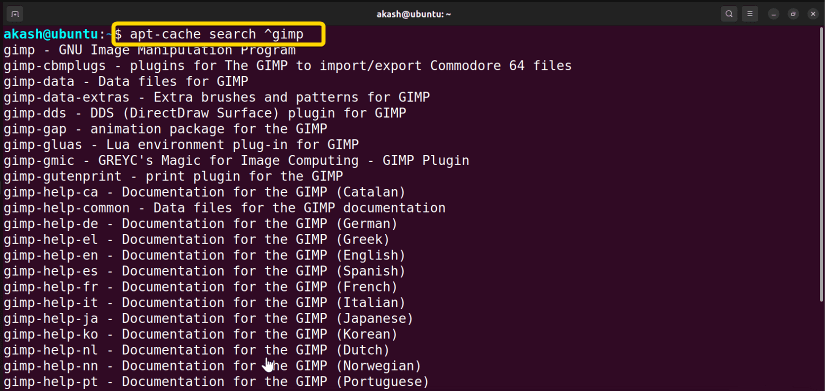This screenshot has height=391, width=825.
Task: Select the gimp-gmic GREYC's Magic line
Action: [236, 161]
